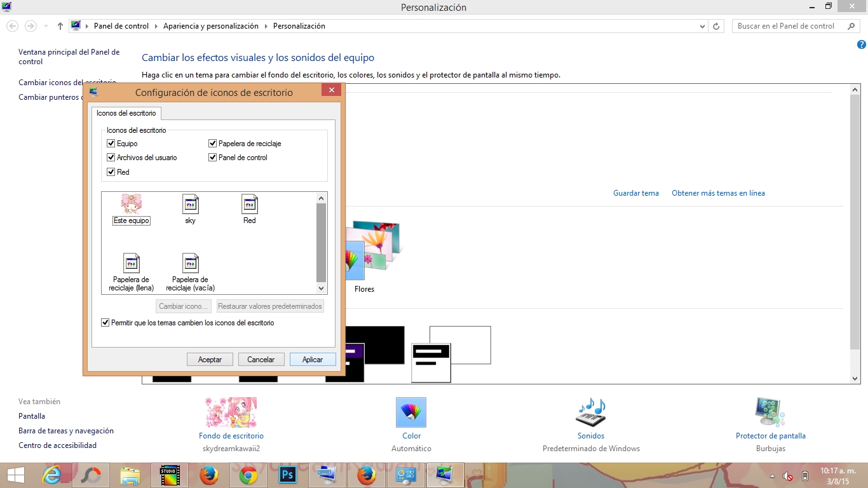868x488 pixels.
Task: Select the Flores theme thumbnail
Action: coord(372,251)
